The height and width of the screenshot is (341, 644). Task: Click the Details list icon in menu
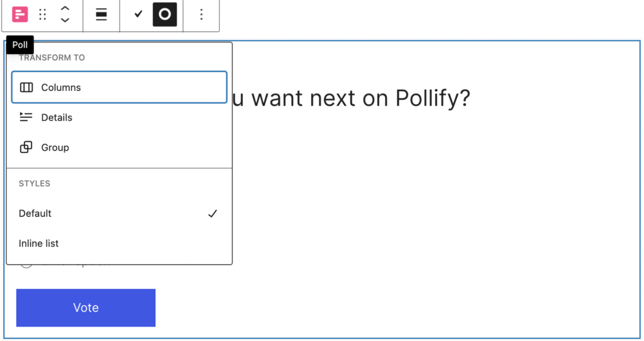(x=26, y=117)
